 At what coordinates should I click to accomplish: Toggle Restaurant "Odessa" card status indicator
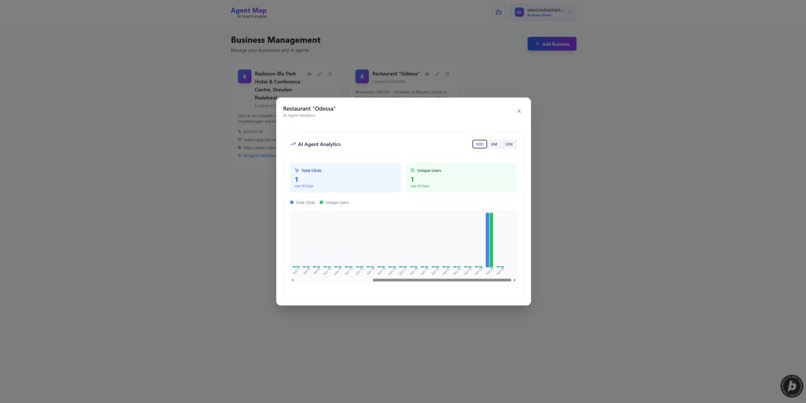click(427, 74)
